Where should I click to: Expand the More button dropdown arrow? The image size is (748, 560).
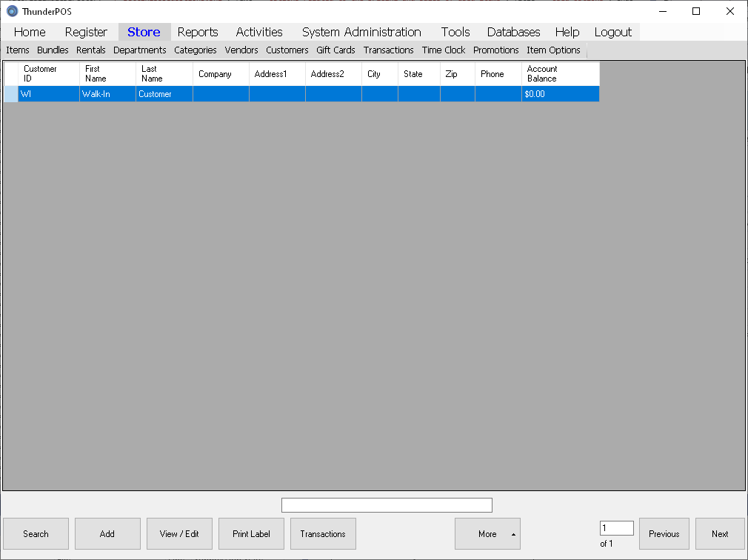pyautogui.click(x=513, y=534)
